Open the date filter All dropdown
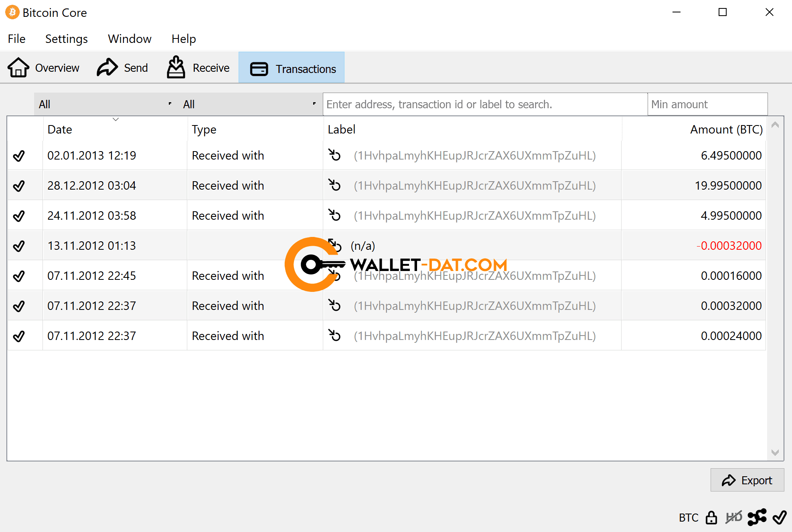 tap(104, 104)
